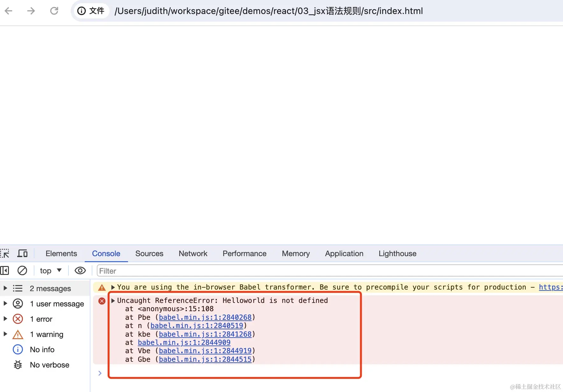Toggle the device toolbar icon
Viewport: 563px width, 392px height.
22,254
